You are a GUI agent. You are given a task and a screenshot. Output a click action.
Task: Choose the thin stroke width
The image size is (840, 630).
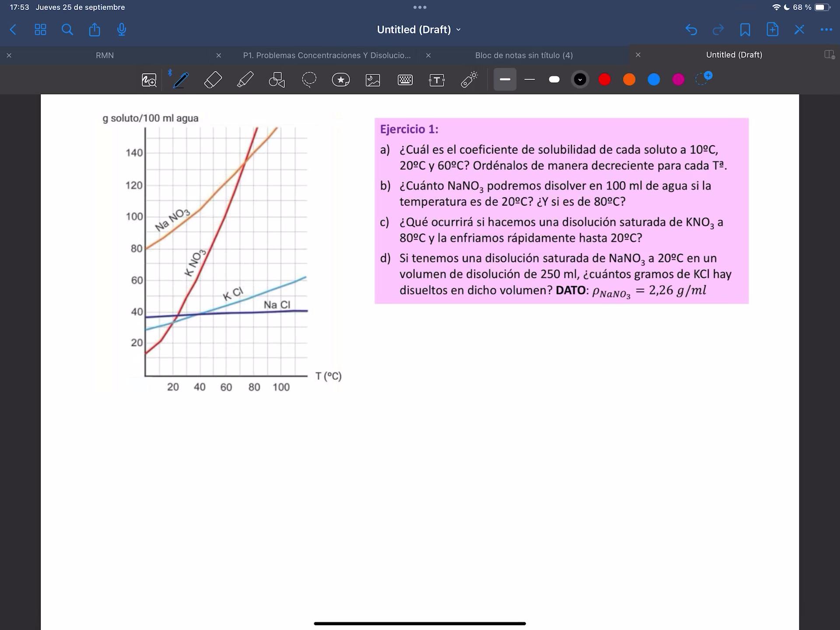(x=530, y=79)
